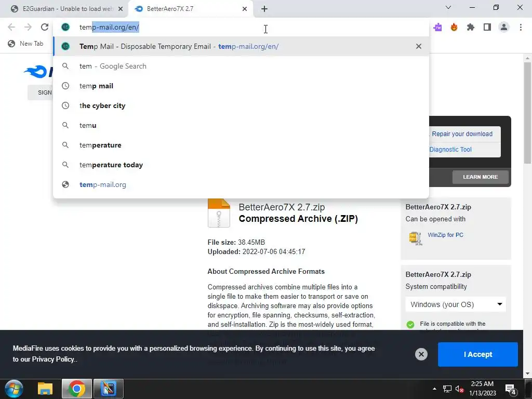This screenshot has height=399, width=532.
Task: Show hidden system tray icons
Action: click(434, 389)
